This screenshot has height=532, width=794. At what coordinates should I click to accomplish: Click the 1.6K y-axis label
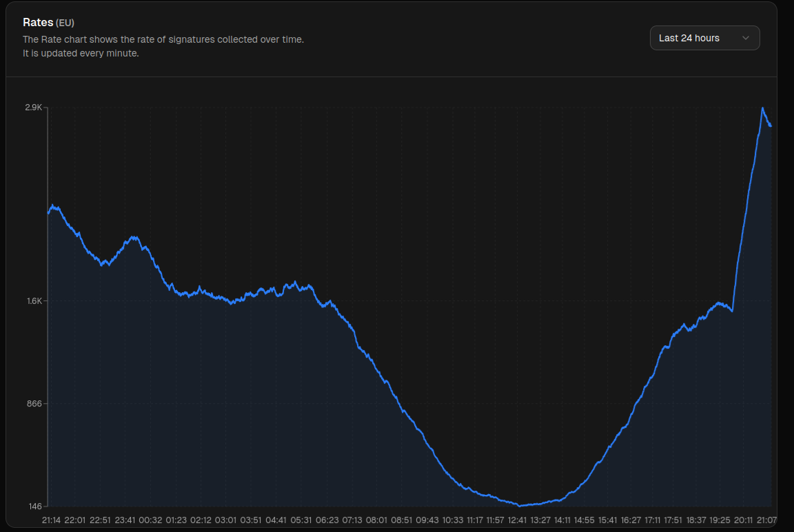point(34,300)
